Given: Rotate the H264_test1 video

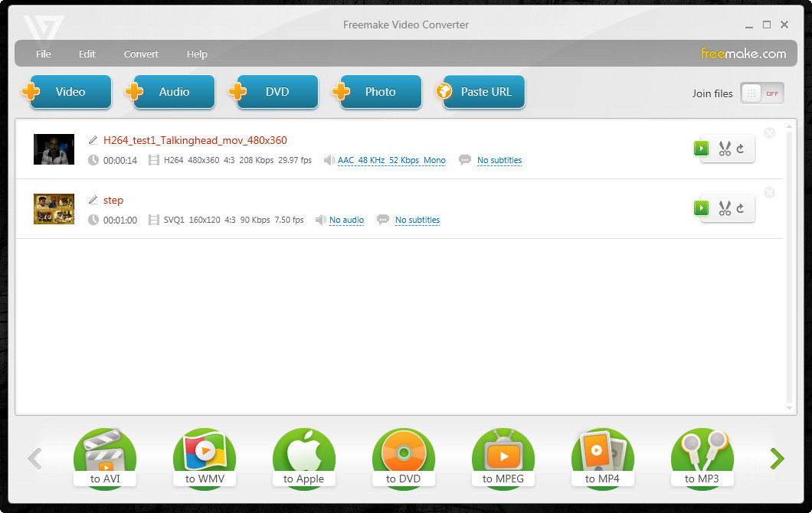Looking at the screenshot, I should tap(738, 149).
